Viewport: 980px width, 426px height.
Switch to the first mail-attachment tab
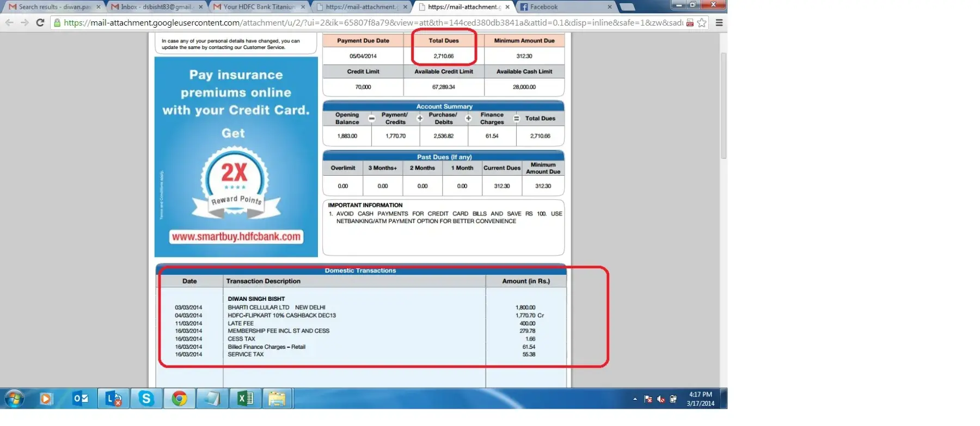(360, 7)
